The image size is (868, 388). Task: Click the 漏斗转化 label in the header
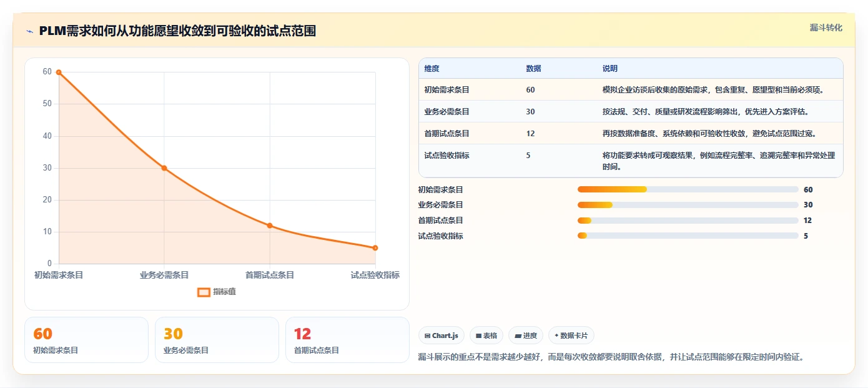826,27
